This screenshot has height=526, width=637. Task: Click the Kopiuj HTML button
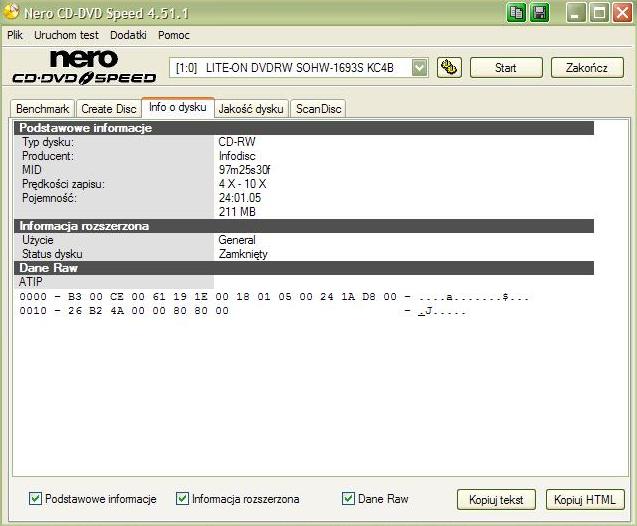[585, 500]
